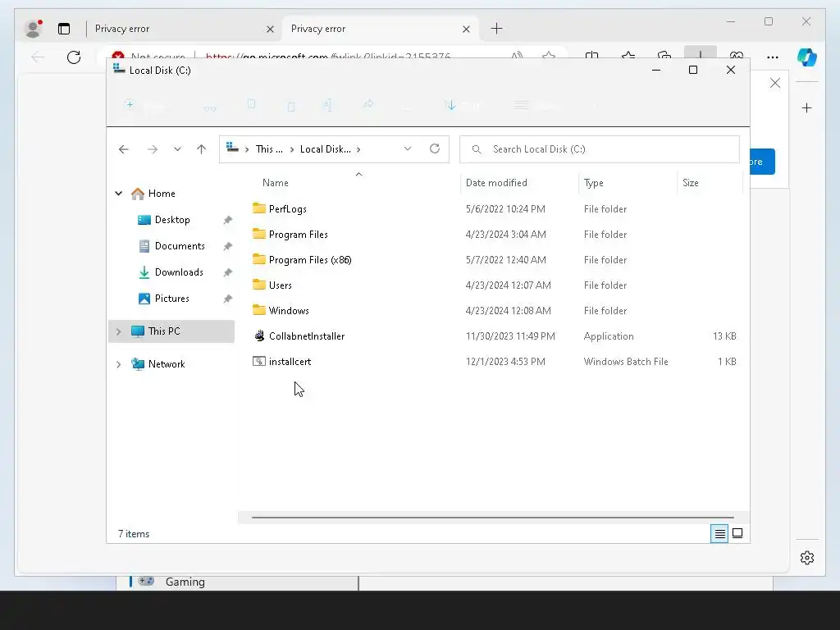840x630 pixels.
Task: Click the plus icon in Edge sidebar
Action: [807, 108]
